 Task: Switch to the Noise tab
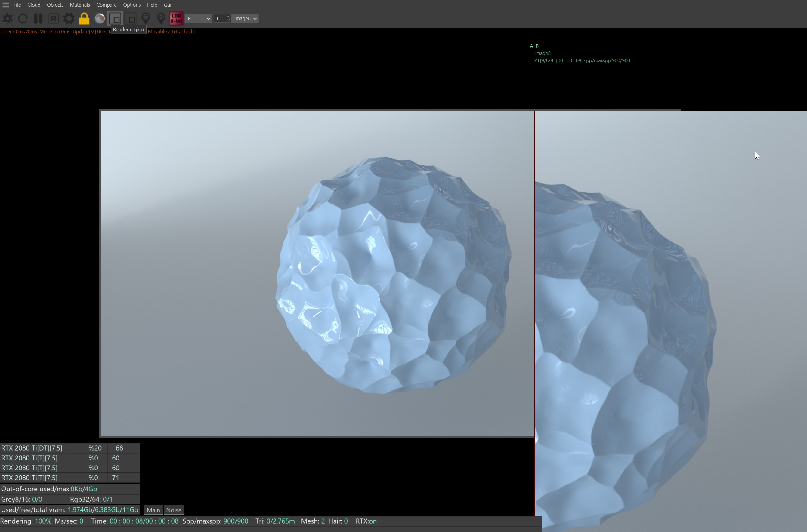tap(173, 510)
